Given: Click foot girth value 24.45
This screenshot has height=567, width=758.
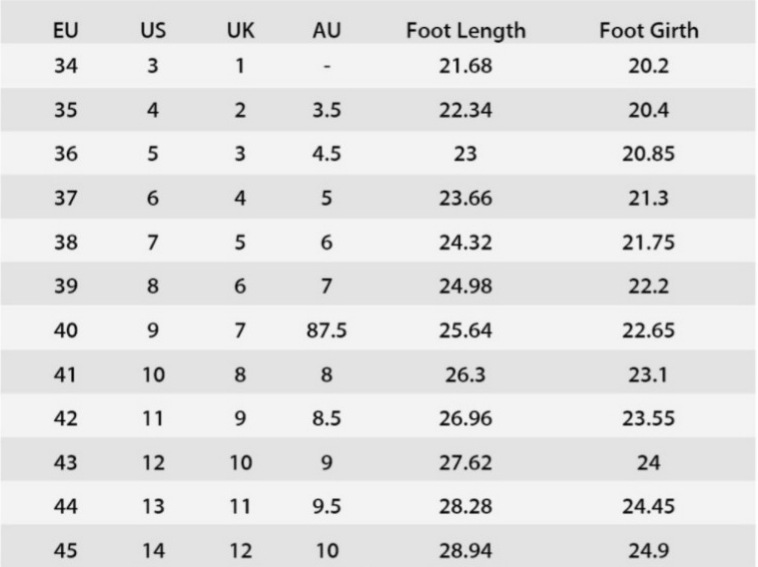Looking at the screenshot, I should click(649, 505).
